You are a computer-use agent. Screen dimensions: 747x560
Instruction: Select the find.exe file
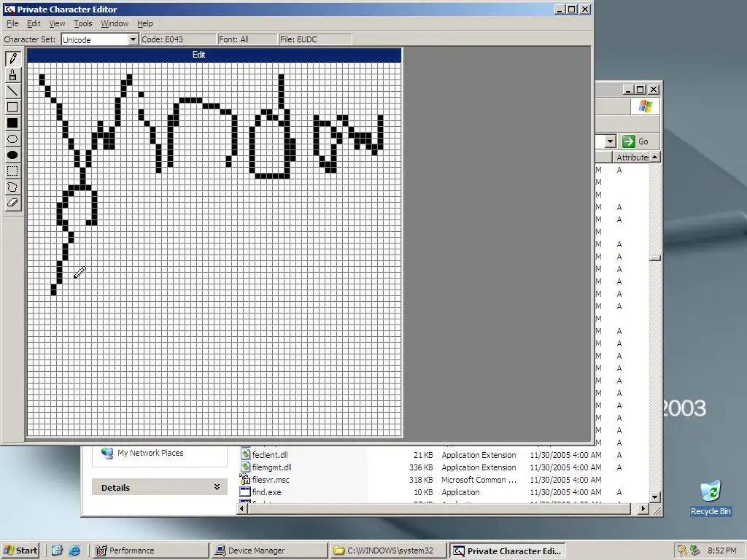click(x=266, y=492)
